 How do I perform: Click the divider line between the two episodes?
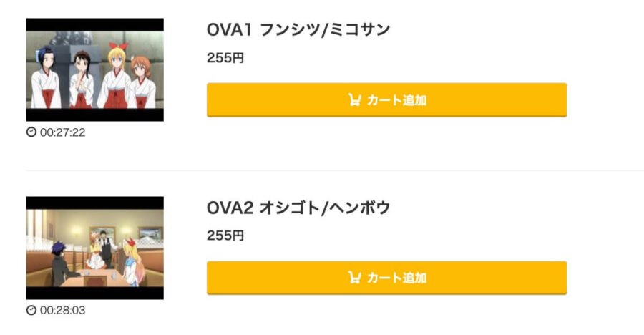[x=335, y=170]
